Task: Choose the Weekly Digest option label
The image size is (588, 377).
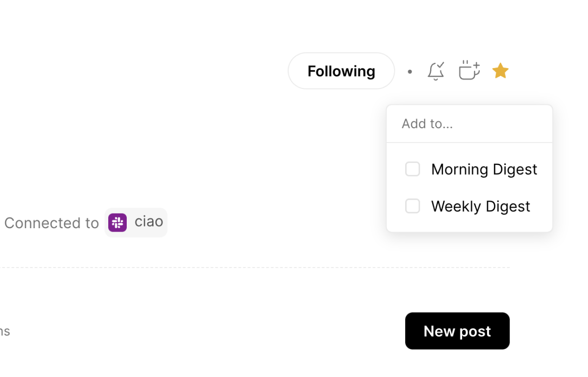Action: 481,206
